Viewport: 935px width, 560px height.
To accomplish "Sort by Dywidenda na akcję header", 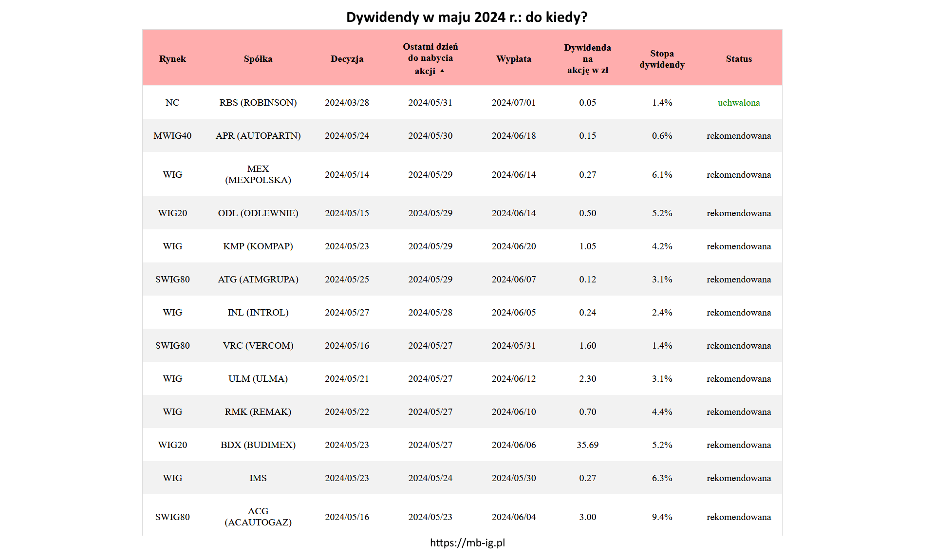I will [x=587, y=59].
